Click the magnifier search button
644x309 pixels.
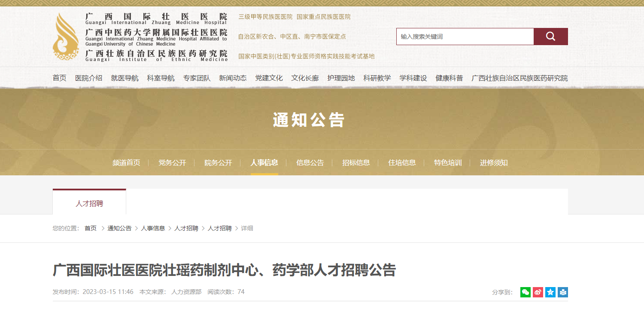click(x=551, y=37)
